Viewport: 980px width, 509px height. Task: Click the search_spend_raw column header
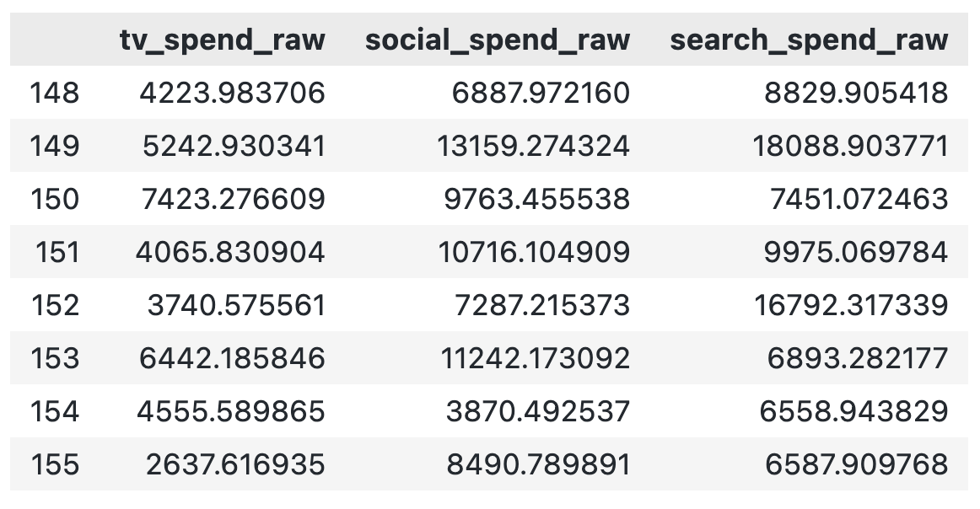[x=809, y=40]
